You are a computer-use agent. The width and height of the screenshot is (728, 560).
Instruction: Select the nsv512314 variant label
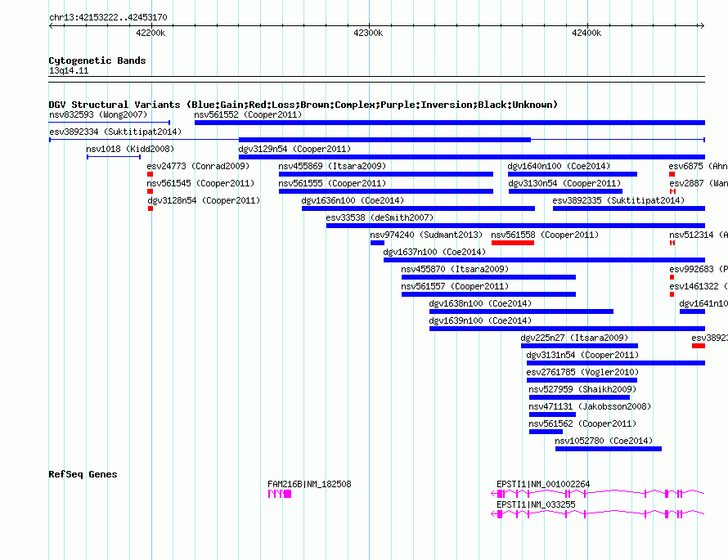(698, 235)
